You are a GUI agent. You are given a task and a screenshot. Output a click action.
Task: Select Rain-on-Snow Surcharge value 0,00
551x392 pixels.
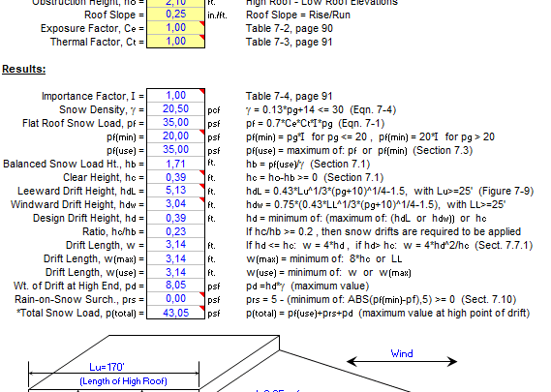click(x=175, y=299)
